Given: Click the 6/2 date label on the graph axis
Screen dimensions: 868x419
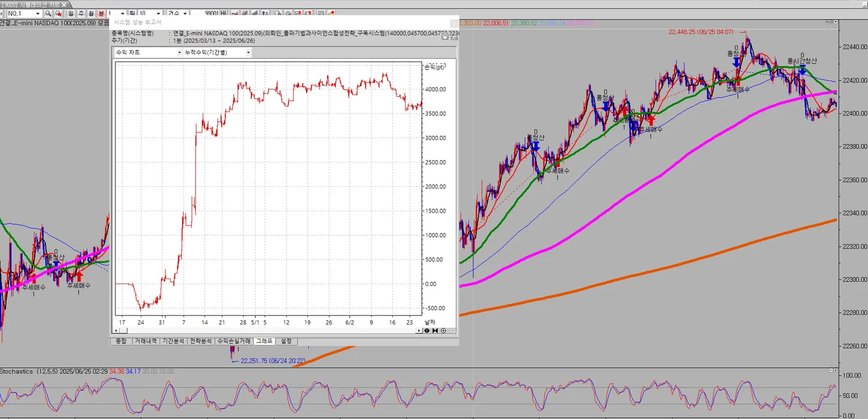Looking at the screenshot, I should (349, 323).
